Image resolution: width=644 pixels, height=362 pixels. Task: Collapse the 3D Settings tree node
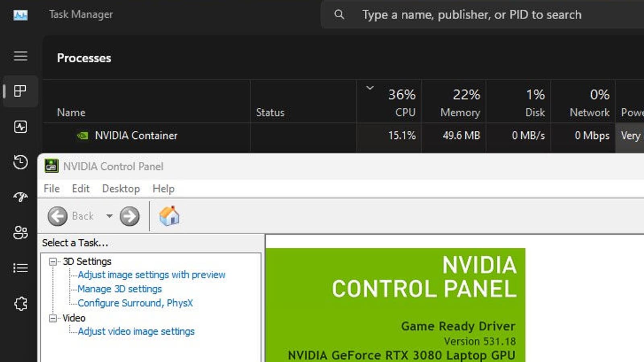(52, 262)
